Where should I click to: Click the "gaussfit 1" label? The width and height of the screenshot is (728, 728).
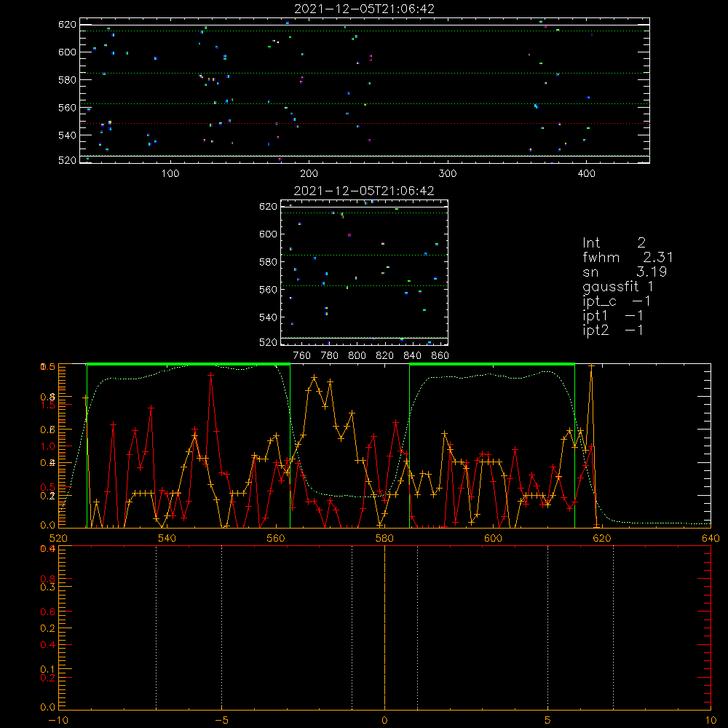pos(618,286)
